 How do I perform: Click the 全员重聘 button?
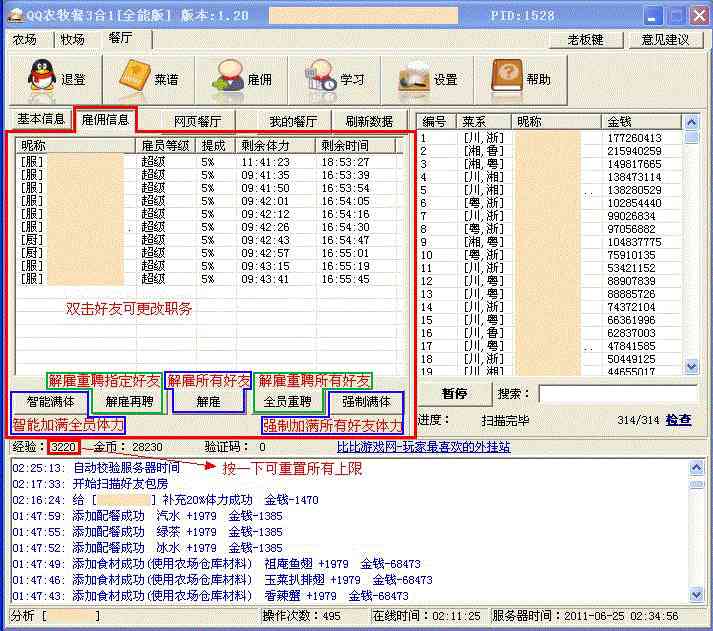coord(290,402)
